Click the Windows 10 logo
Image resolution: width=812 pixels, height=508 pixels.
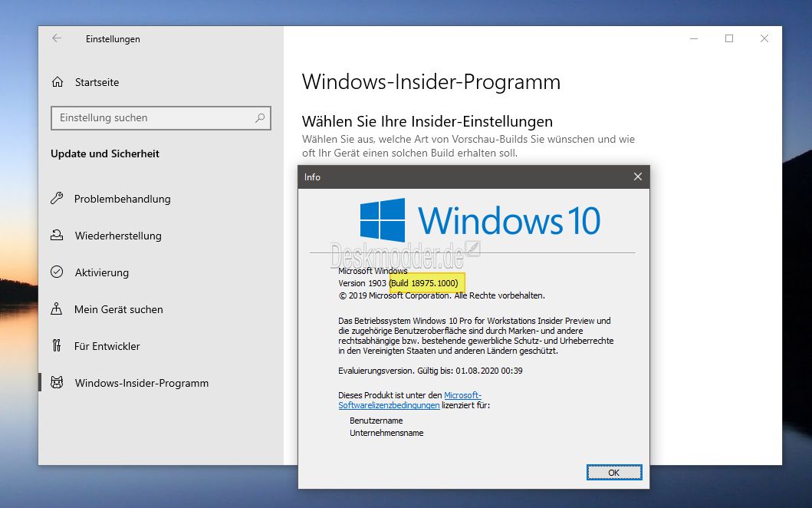(x=480, y=220)
